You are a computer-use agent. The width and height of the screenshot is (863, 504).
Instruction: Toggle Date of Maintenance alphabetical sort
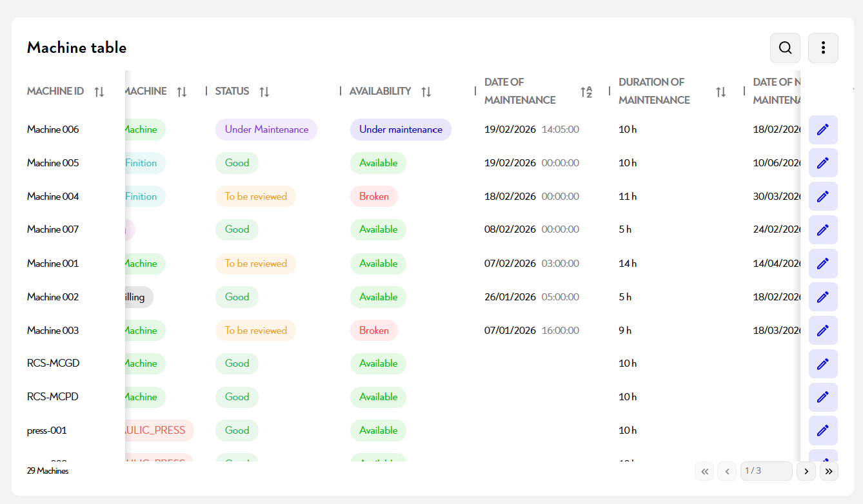[x=586, y=92]
